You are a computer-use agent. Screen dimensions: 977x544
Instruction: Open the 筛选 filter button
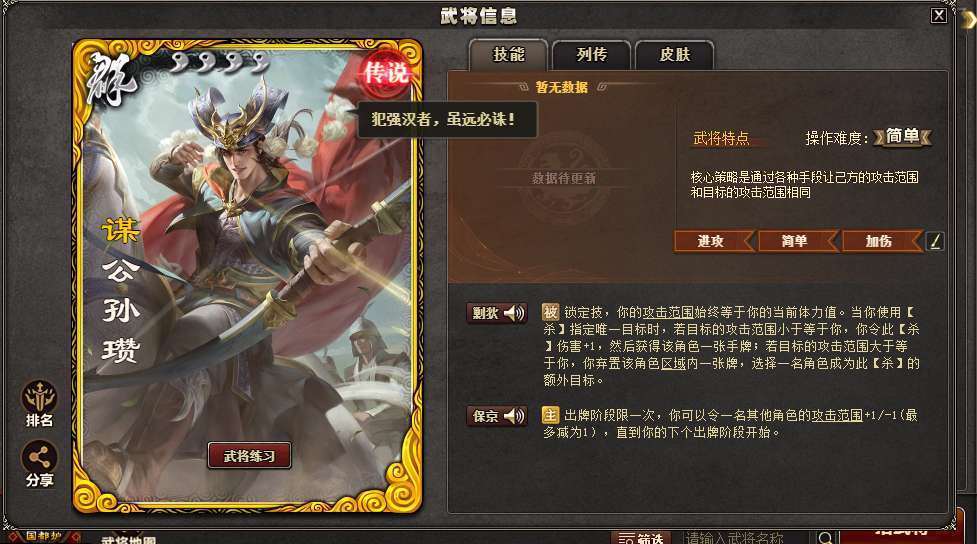[x=641, y=538]
